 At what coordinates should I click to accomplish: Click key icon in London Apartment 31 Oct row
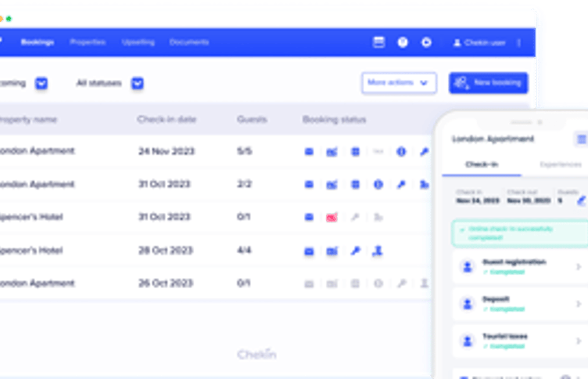click(x=401, y=184)
